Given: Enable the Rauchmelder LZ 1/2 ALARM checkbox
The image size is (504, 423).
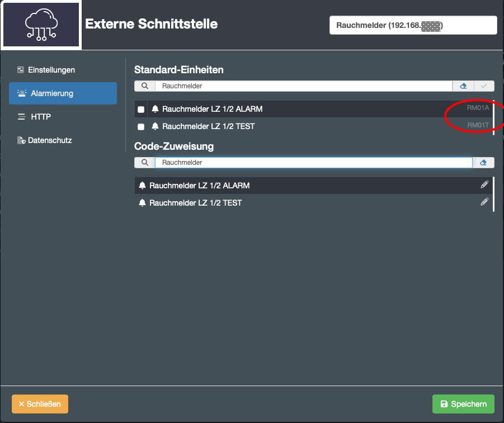Looking at the screenshot, I should [x=141, y=110].
